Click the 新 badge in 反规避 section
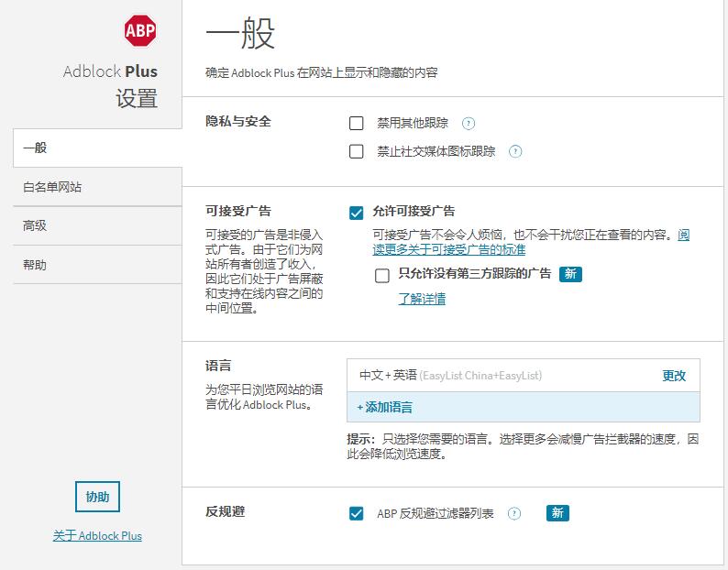The width and height of the screenshot is (728, 570). coord(557,513)
